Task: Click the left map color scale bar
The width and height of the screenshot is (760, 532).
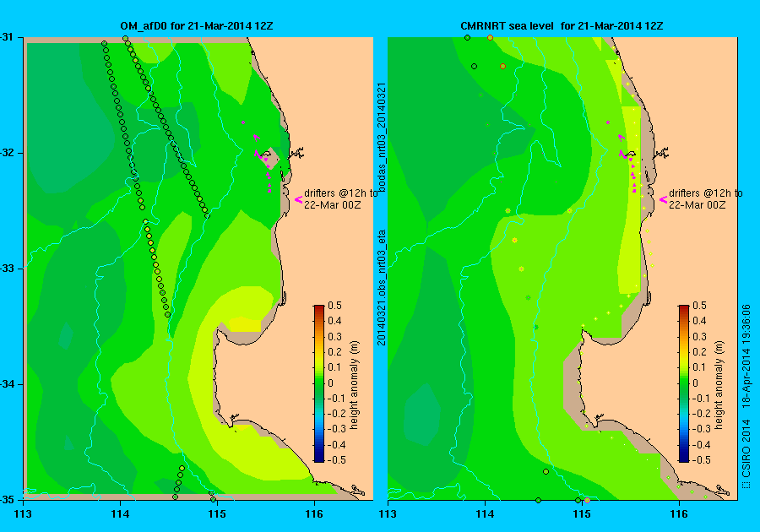Action: [319, 383]
